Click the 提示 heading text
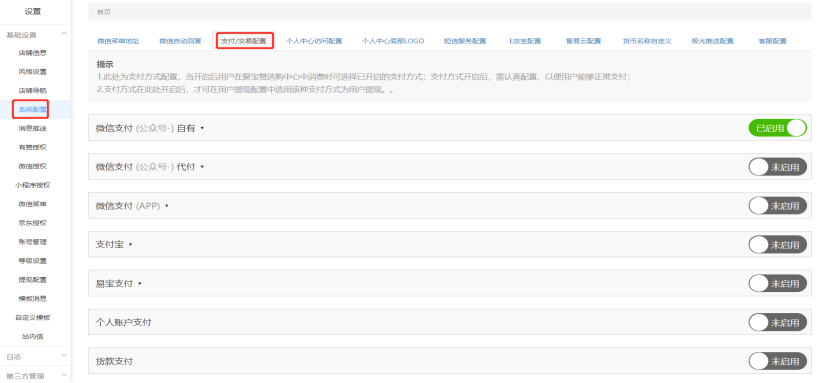Viewport: 829px width, 383px height. (x=105, y=65)
